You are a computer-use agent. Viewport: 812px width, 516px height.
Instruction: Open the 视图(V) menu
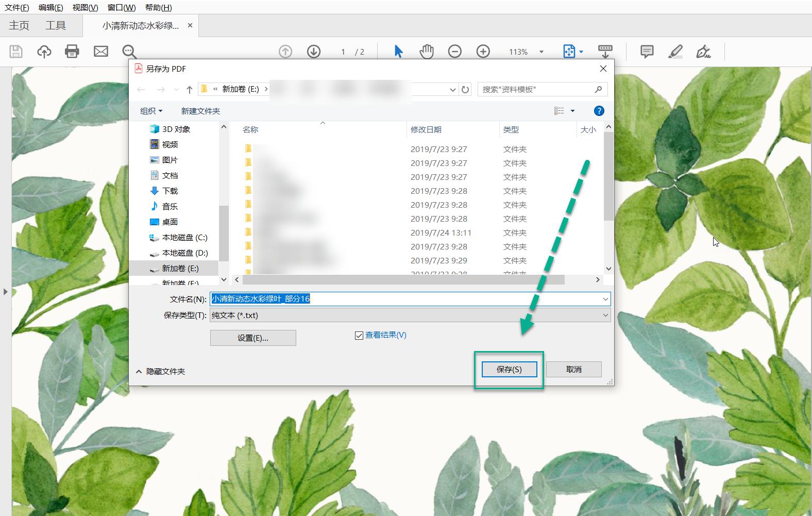(86, 7)
